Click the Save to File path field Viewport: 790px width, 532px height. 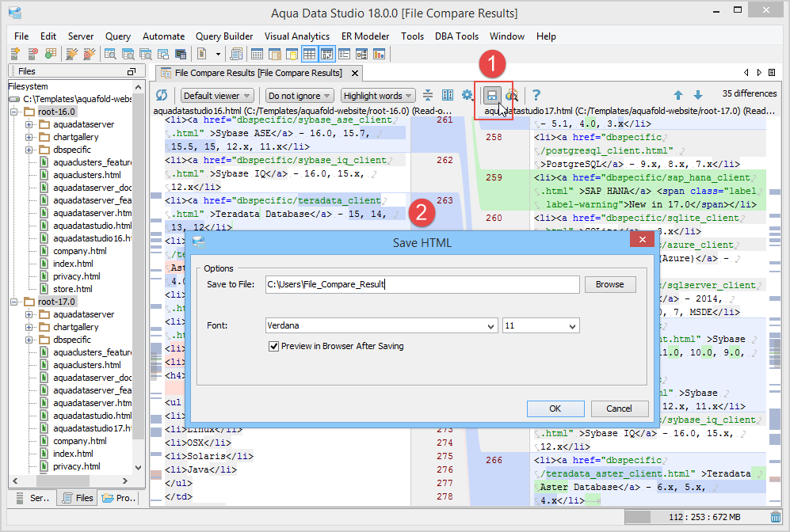[422, 284]
